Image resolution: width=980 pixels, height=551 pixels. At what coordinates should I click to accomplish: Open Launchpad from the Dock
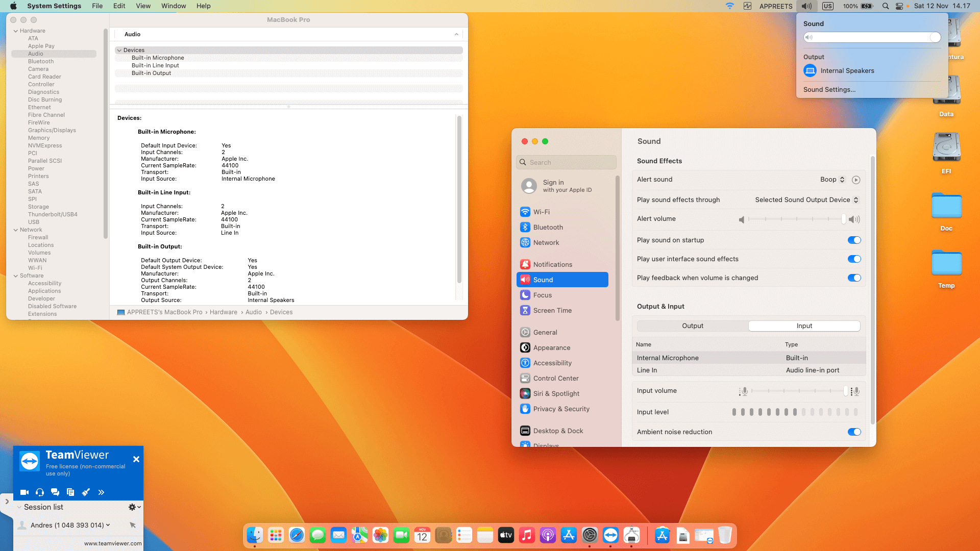[x=276, y=535]
